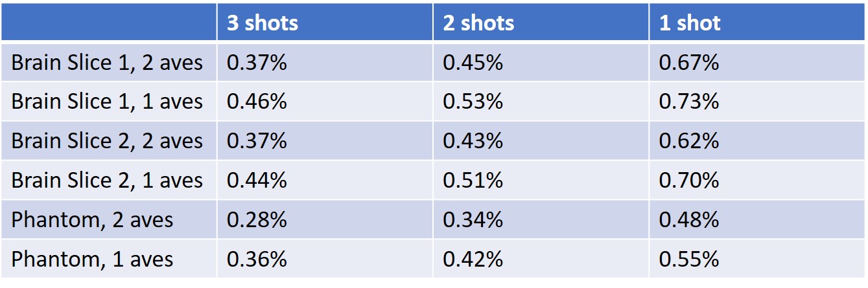This screenshot has width=868, height=288.
Task: Click the "Brain Slice 1, 1 aves" row label
Action: click(107, 102)
